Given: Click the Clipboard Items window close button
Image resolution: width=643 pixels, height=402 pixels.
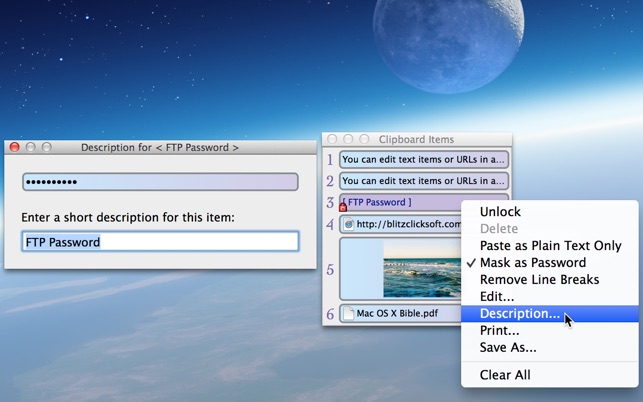Looking at the screenshot, I should pos(332,139).
